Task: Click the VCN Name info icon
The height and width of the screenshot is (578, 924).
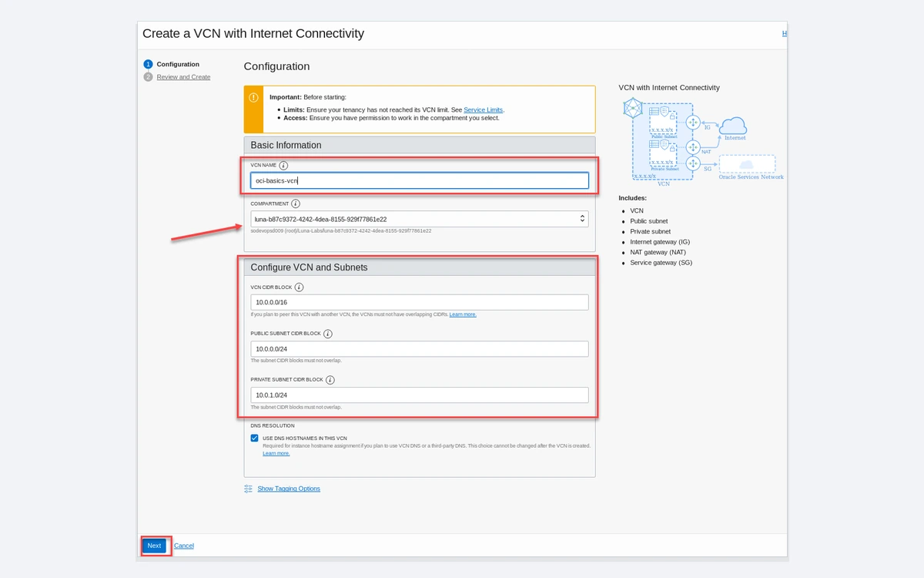Action: point(283,166)
